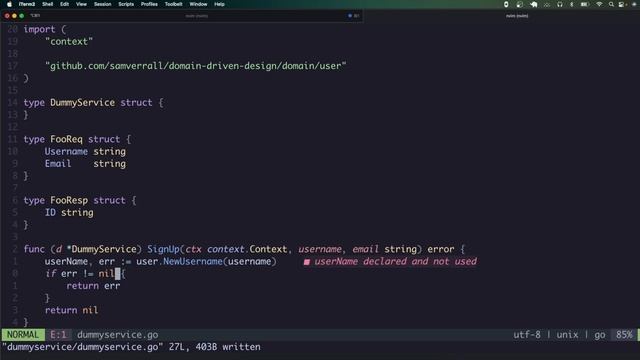Click the unix file format indicator

click(567, 335)
